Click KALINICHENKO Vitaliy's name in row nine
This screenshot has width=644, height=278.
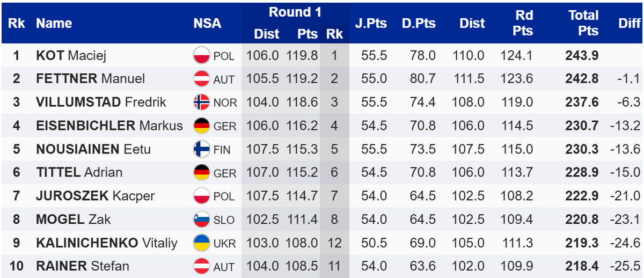[x=106, y=243]
